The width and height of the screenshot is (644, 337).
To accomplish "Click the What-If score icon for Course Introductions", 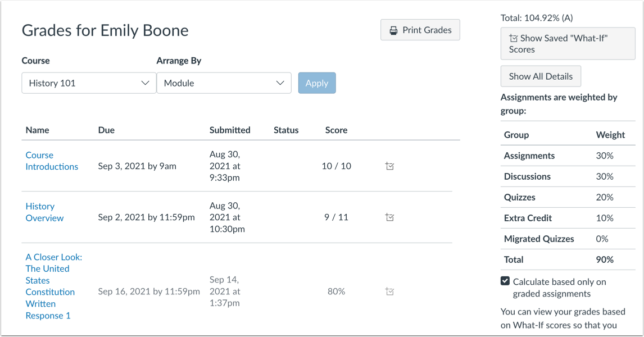I will pos(389,166).
